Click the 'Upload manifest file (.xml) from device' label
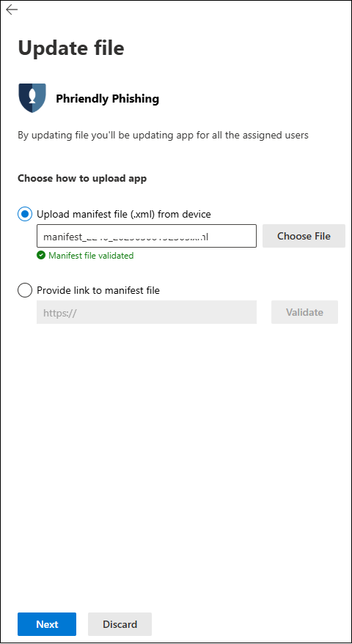The height and width of the screenshot is (644, 352). (x=124, y=214)
